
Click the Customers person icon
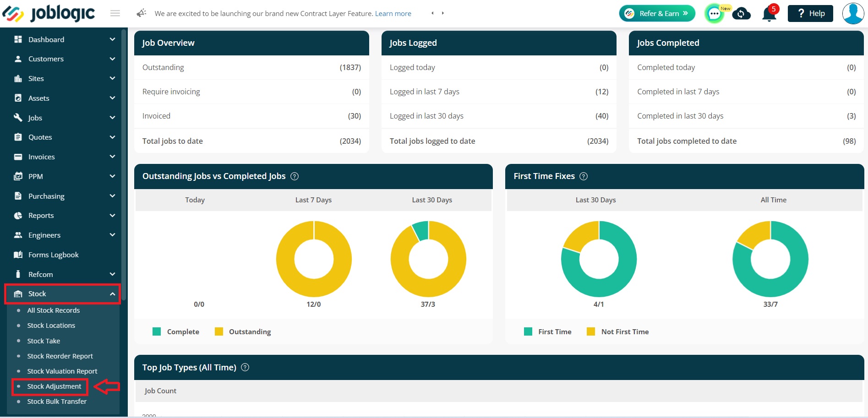(18, 59)
